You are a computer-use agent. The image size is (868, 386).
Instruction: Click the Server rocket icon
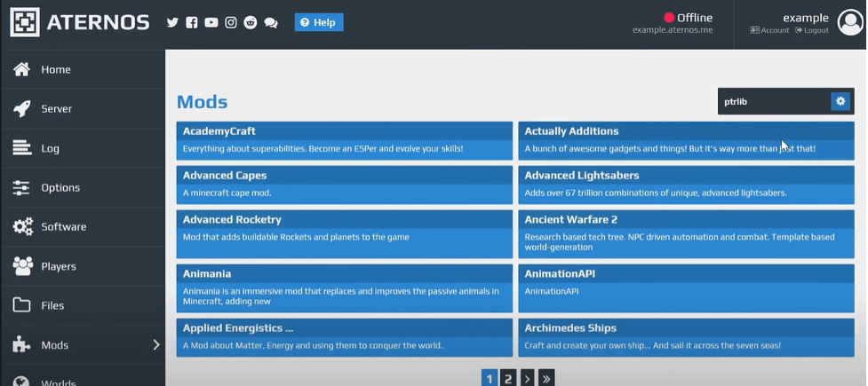pos(22,109)
